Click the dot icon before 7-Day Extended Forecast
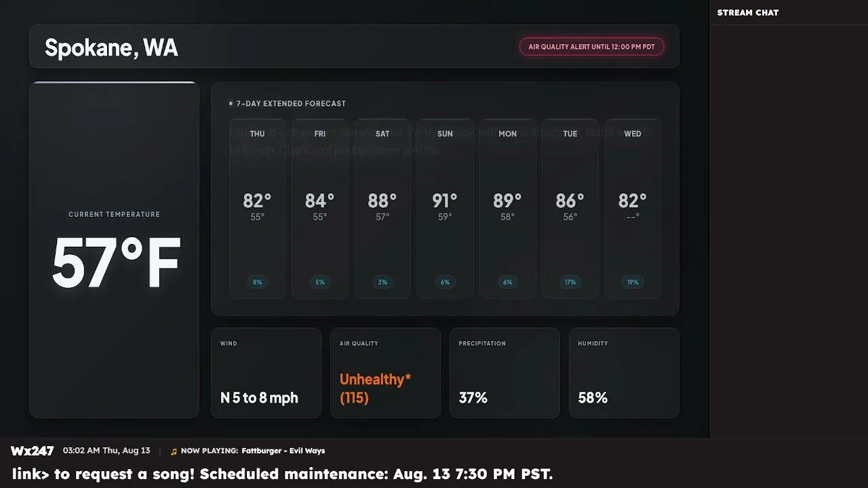Screen dimensions: 868x488 tap(231, 104)
